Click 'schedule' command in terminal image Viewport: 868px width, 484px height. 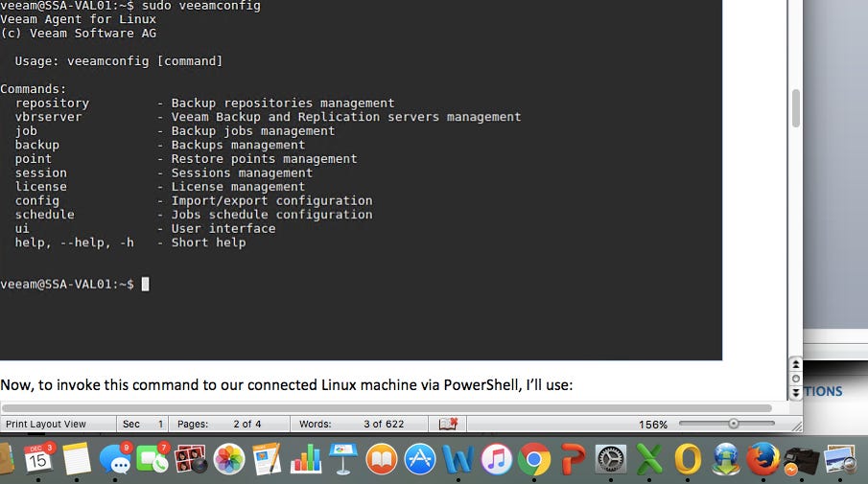[x=44, y=215]
